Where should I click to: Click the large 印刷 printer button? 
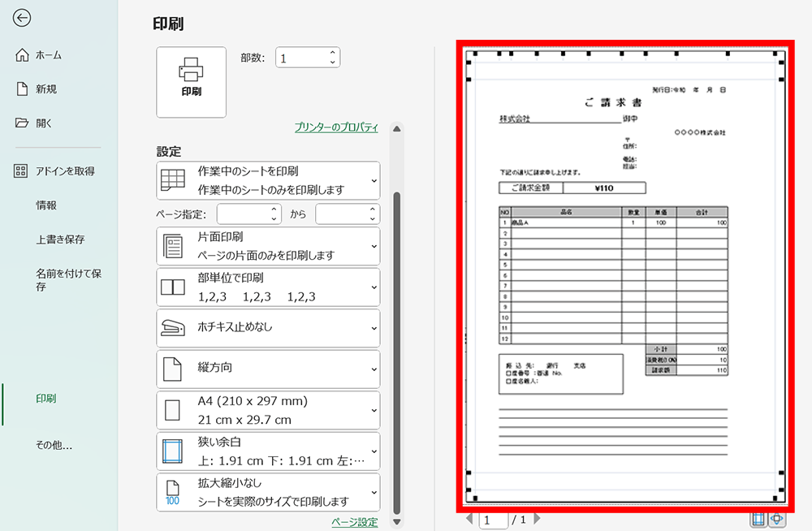(191, 82)
